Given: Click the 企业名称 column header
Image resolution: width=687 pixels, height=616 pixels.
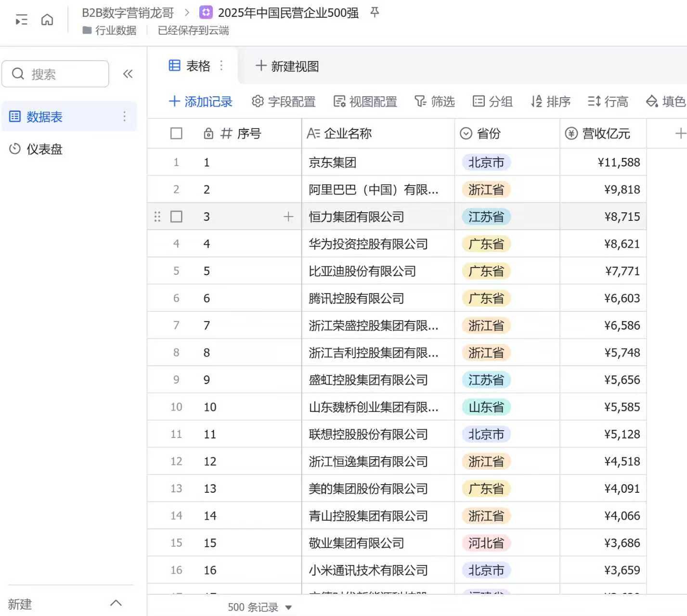Looking at the screenshot, I should point(378,133).
